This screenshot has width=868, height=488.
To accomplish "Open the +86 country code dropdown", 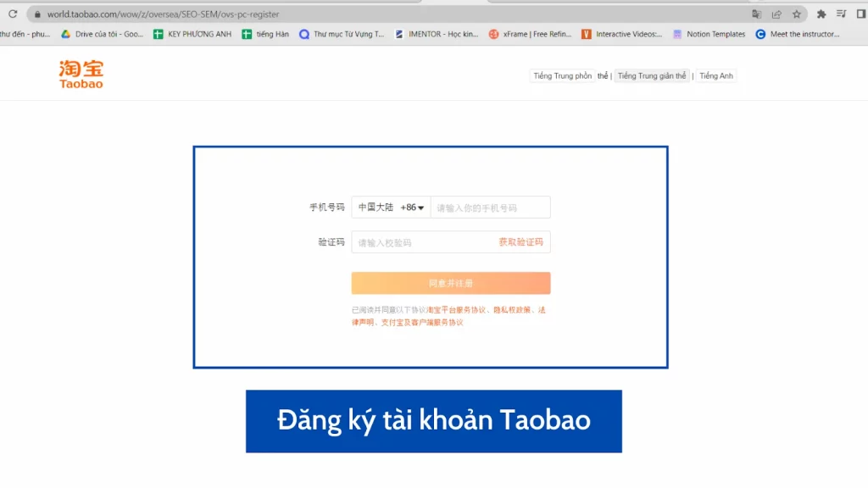I will (x=391, y=208).
